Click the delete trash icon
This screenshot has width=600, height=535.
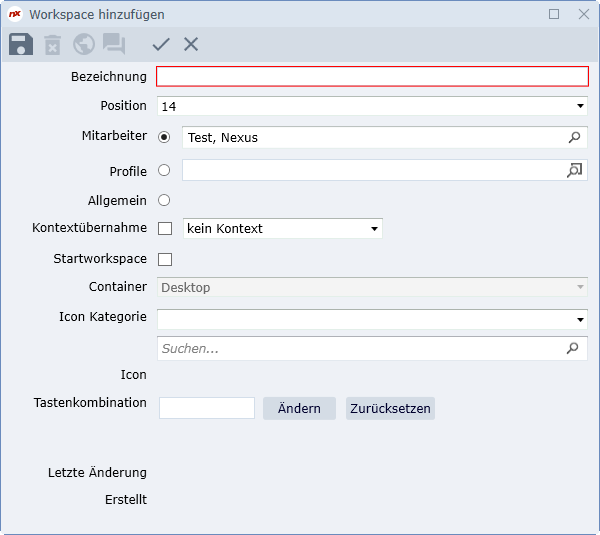pyautogui.click(x=52, y=44)
